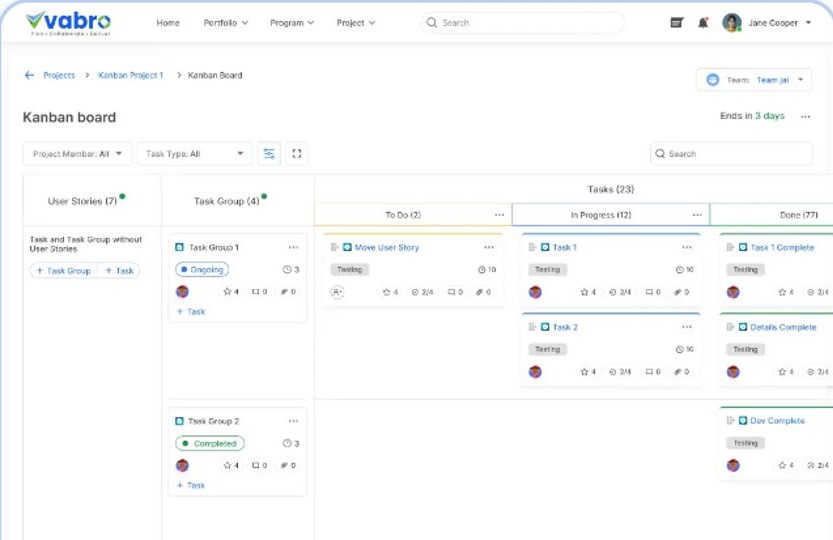Click the filter settings sliders icon
The image size is (833, 540).
(269, 154)
